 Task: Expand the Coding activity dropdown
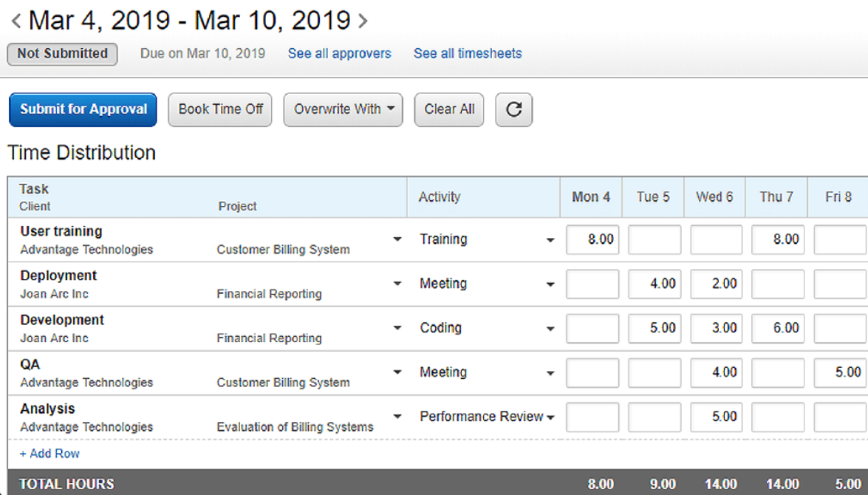point(550,329)
